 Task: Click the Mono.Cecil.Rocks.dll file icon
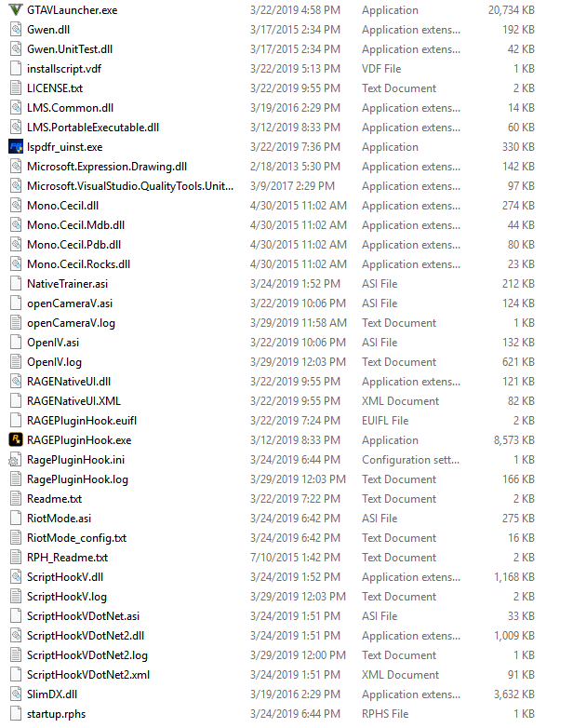16,264
